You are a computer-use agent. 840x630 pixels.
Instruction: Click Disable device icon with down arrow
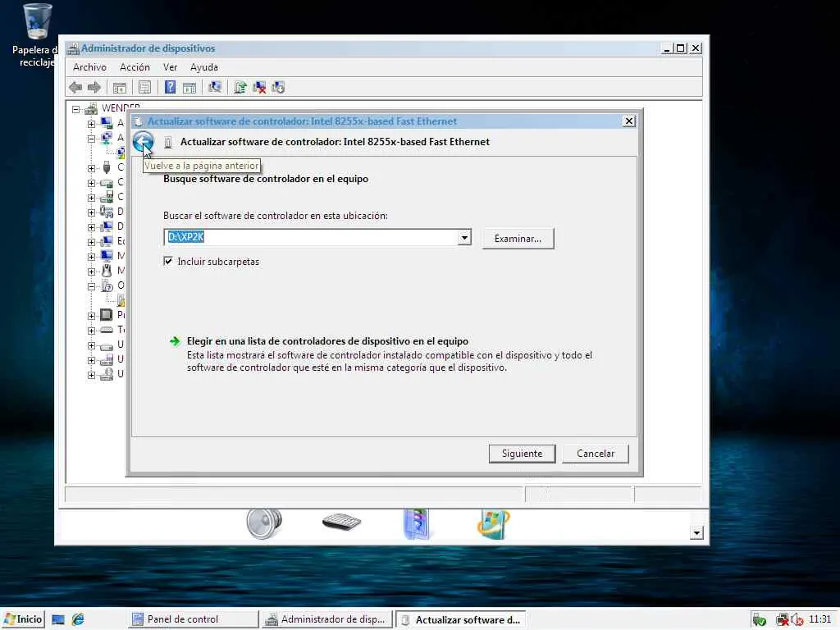(278, 87)
